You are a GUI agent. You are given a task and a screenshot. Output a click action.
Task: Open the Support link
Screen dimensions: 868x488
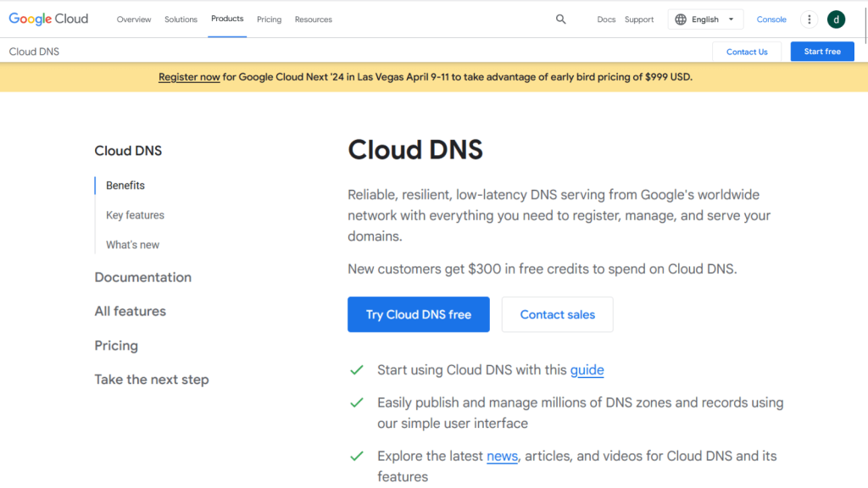point(639,19)
